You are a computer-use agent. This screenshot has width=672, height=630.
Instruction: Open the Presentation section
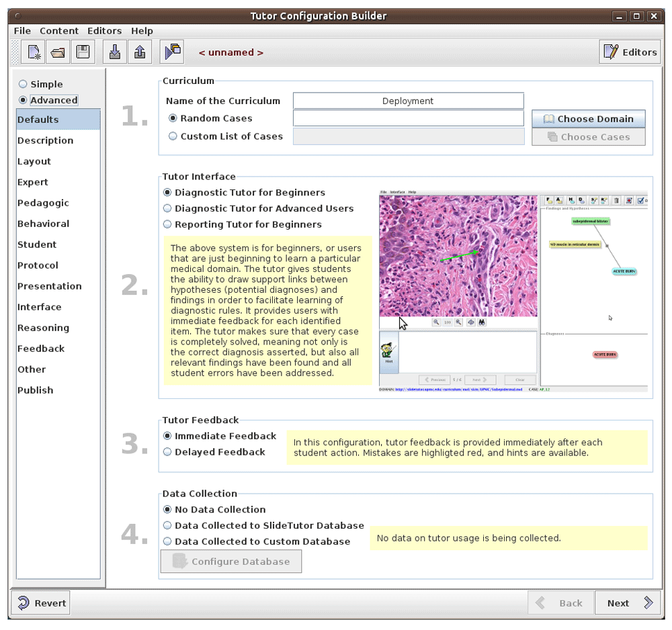(58, 286)
